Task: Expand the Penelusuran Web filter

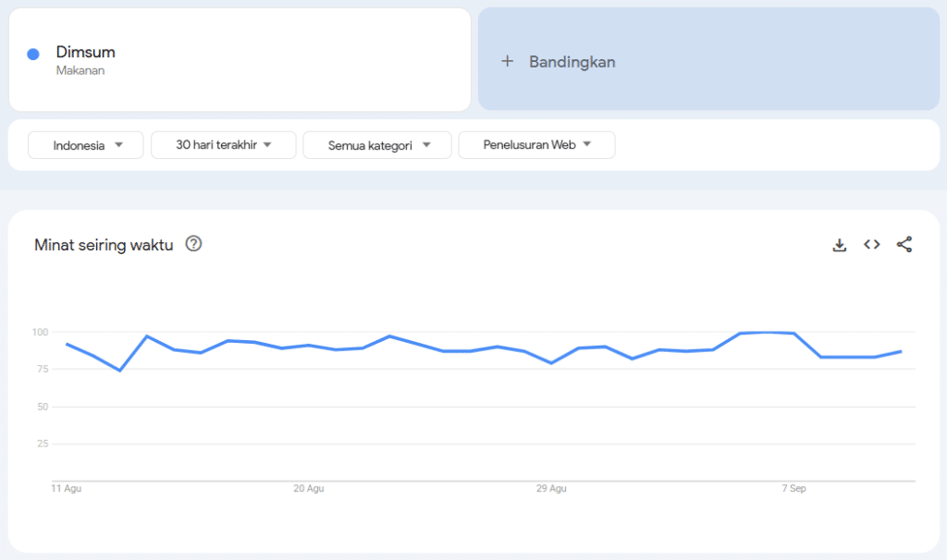Action: click(536, 145)
